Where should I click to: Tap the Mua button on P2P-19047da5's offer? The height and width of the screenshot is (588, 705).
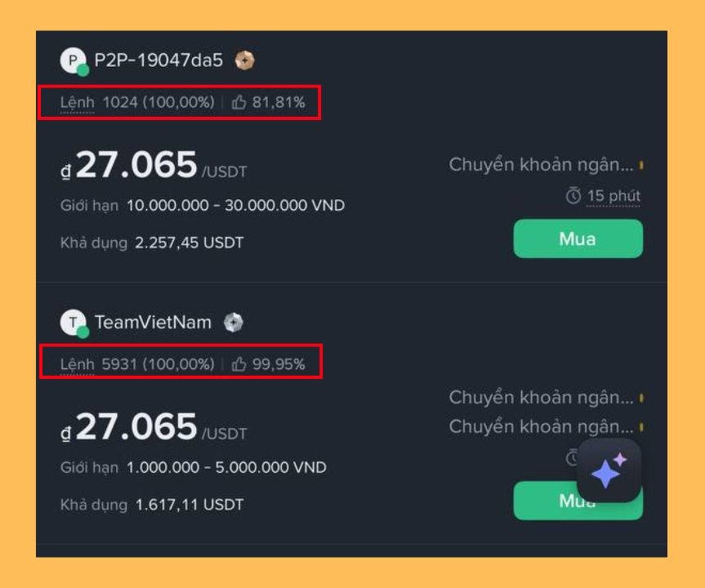[578, 238]
